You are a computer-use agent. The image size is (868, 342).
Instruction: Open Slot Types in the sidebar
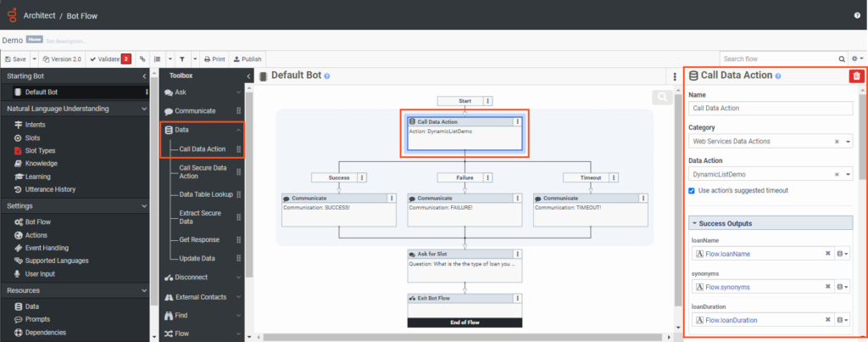(x=40, y=151)
